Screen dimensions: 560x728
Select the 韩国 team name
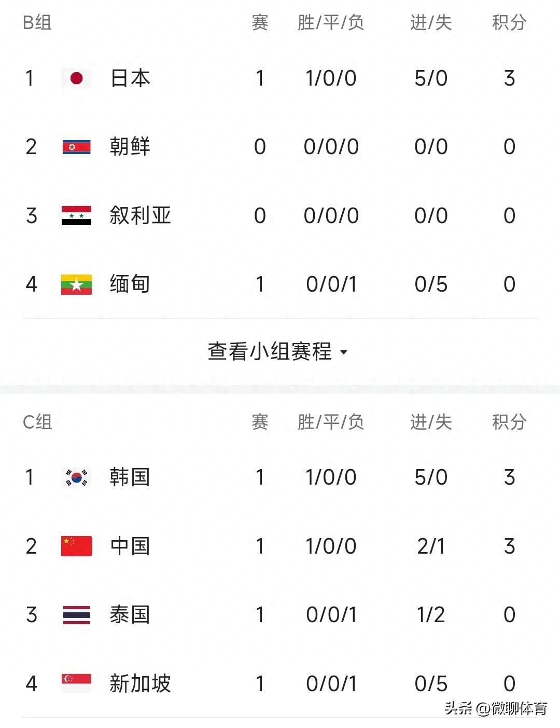pos(130,477)
